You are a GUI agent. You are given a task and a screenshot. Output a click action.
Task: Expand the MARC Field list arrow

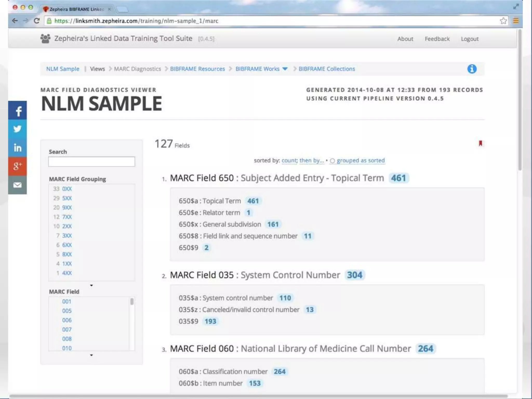tap(91, 355)
